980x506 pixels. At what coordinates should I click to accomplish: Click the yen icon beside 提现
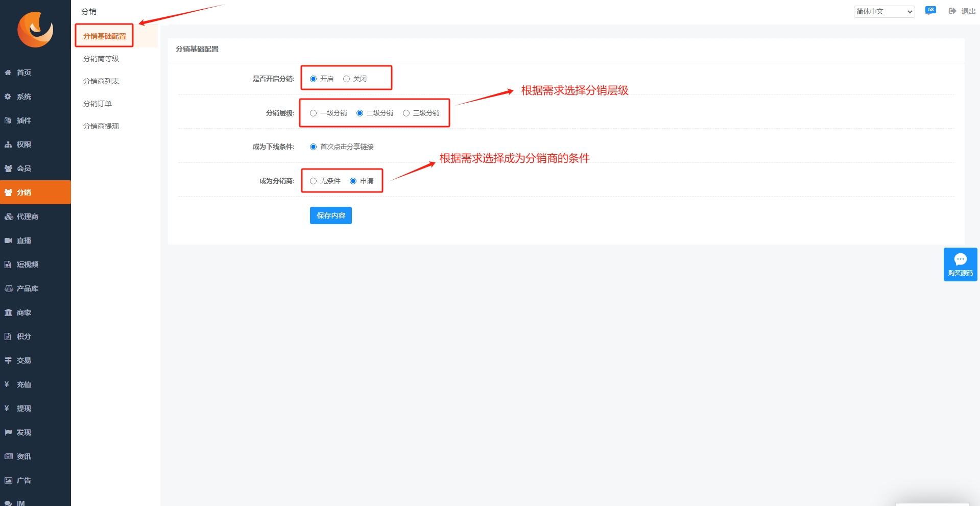7,408
